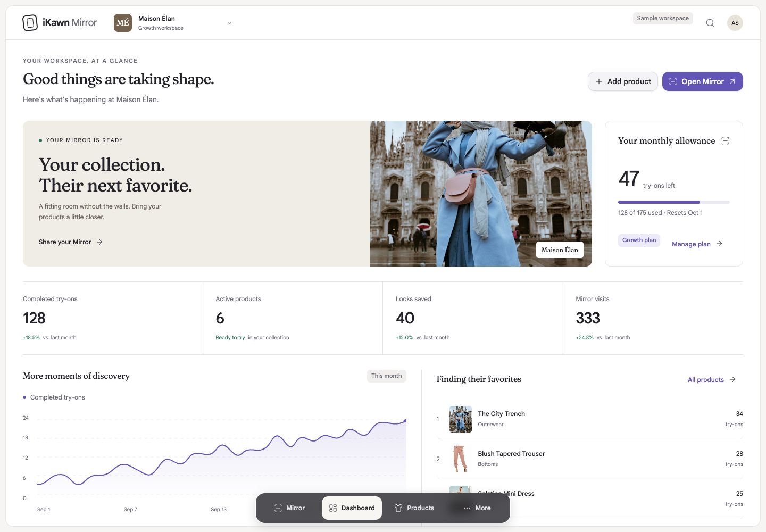
Task: Click the Completed try-ons value 128
Action: 34,318
